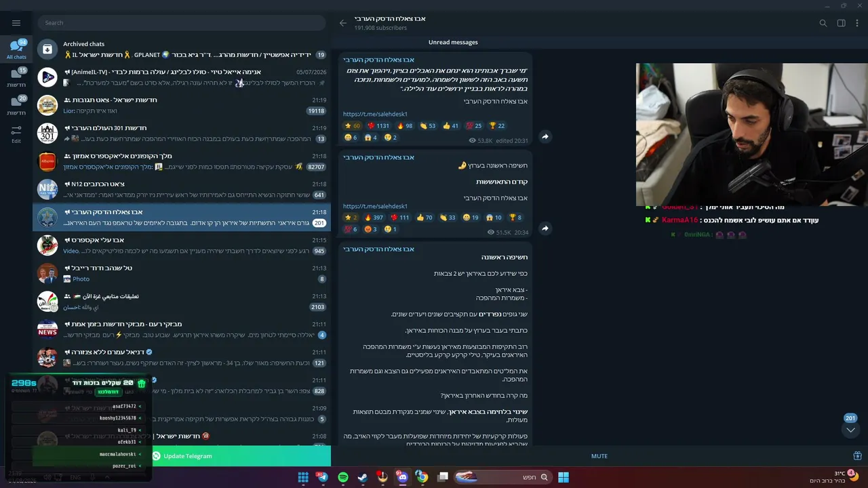Open the צ'אט הכתבים N12 chat
Image resolution: width=868 pixels, height=488 pixels.
click(182, 189)
